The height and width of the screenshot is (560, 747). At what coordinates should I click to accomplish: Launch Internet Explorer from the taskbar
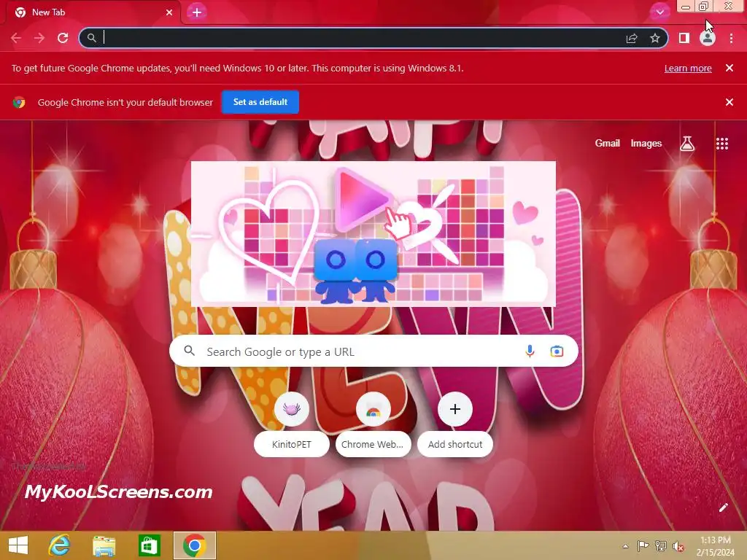tap(59, 545)
